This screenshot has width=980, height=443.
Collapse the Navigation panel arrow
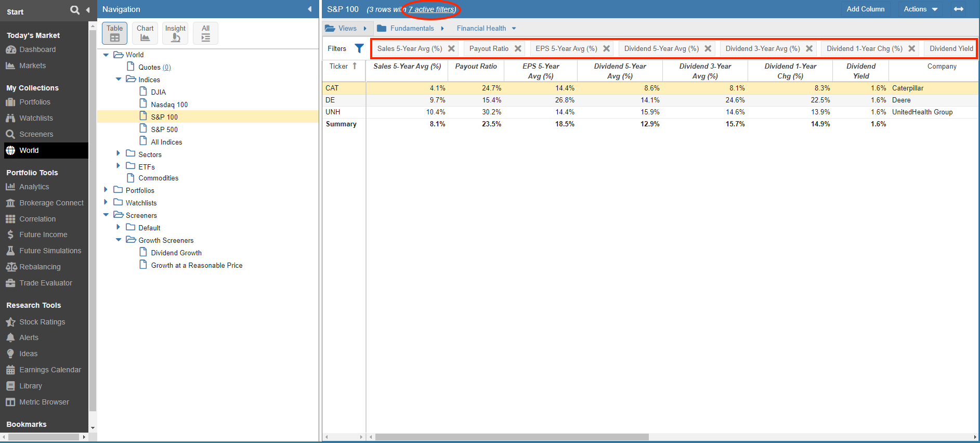pyautogui.click(x=310, y=9)
